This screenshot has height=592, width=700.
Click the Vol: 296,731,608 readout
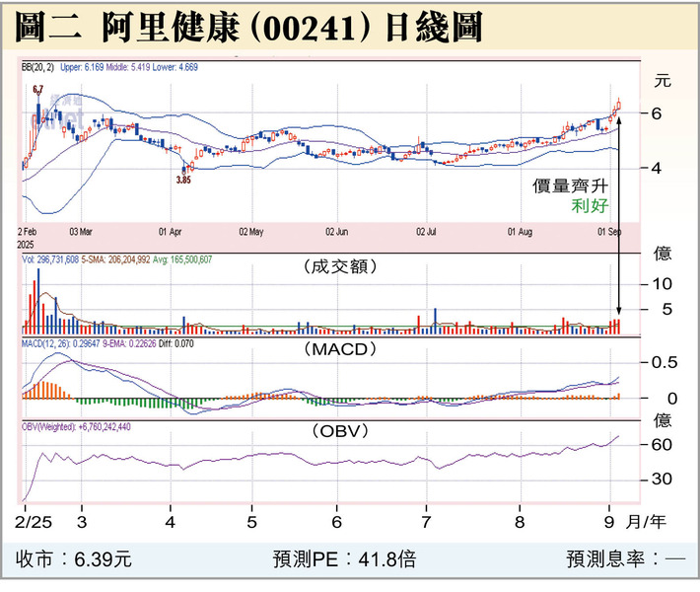[50, 259]
